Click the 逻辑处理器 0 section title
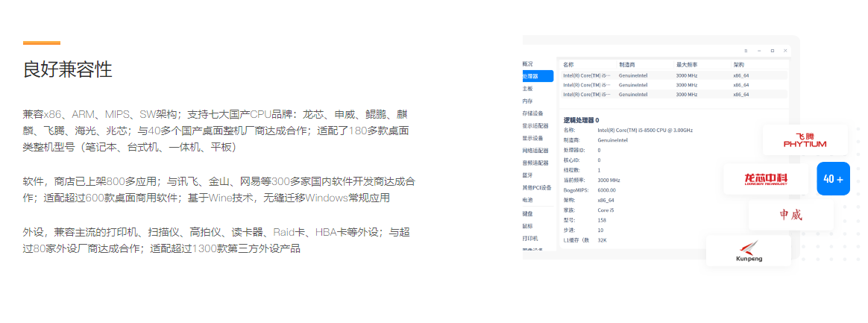 click(581, 119)
